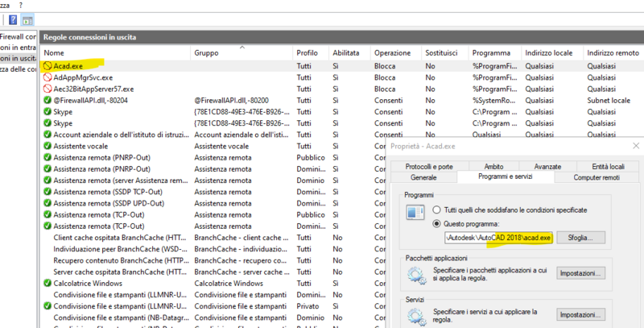
Task: Click the show/hide action pane toolbar icon
Action: pos(28,19)
